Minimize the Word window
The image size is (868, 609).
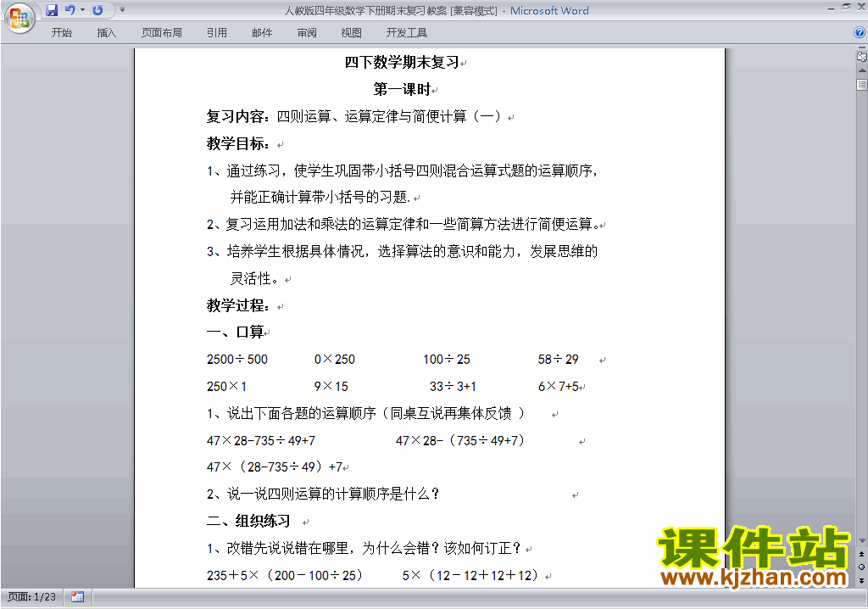click(x=831, y=8)
